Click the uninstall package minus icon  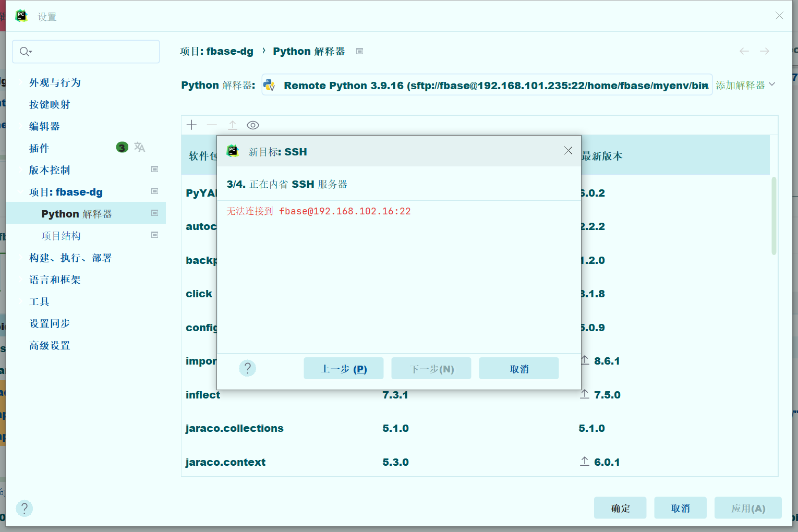point(212,125)
